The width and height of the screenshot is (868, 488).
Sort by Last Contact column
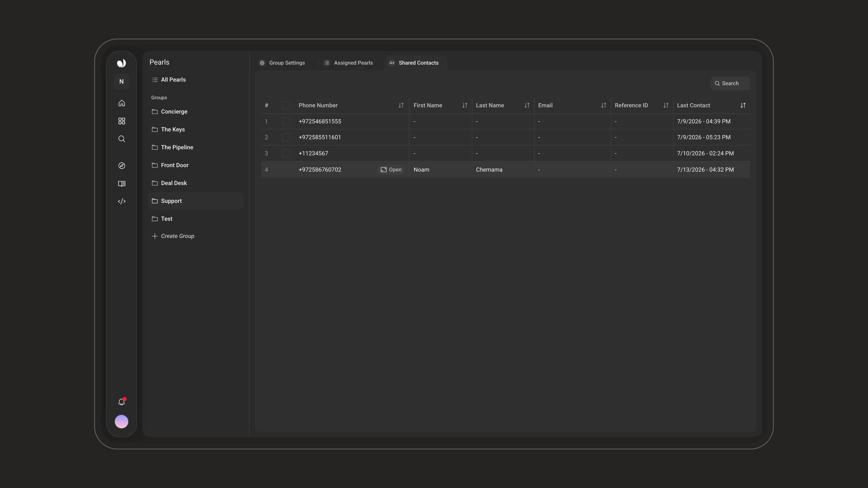point(743,105)
